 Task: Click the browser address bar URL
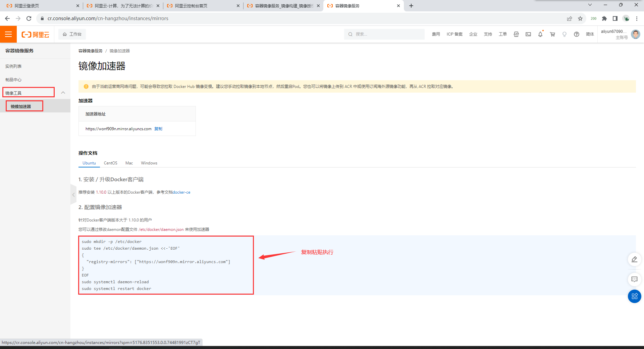point(108,18)
